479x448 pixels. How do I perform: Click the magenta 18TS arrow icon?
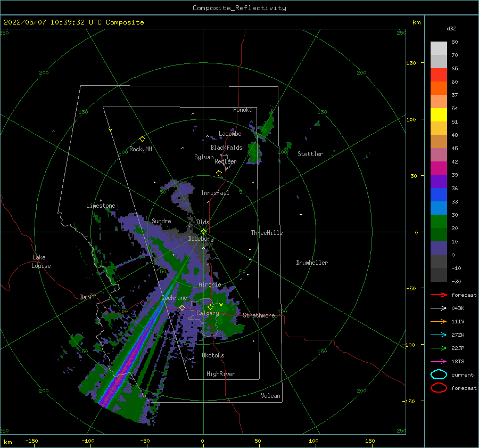[439, 362]
